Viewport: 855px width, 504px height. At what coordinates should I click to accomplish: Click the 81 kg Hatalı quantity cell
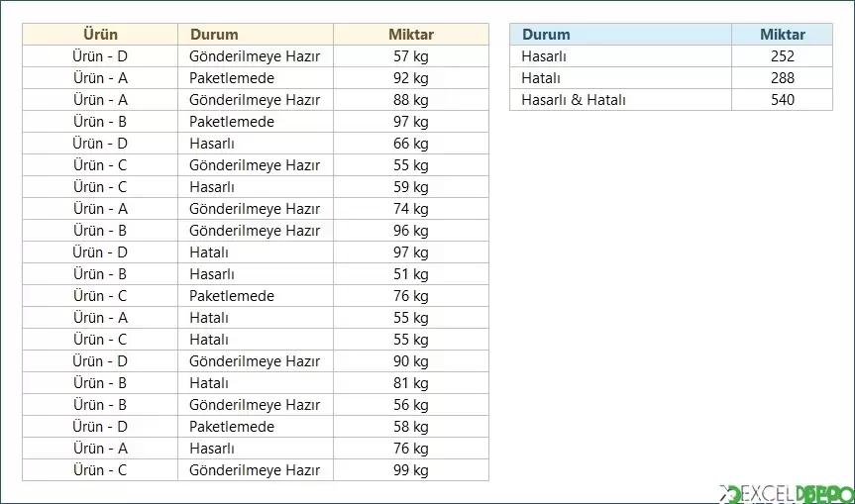tap(411, 383)
